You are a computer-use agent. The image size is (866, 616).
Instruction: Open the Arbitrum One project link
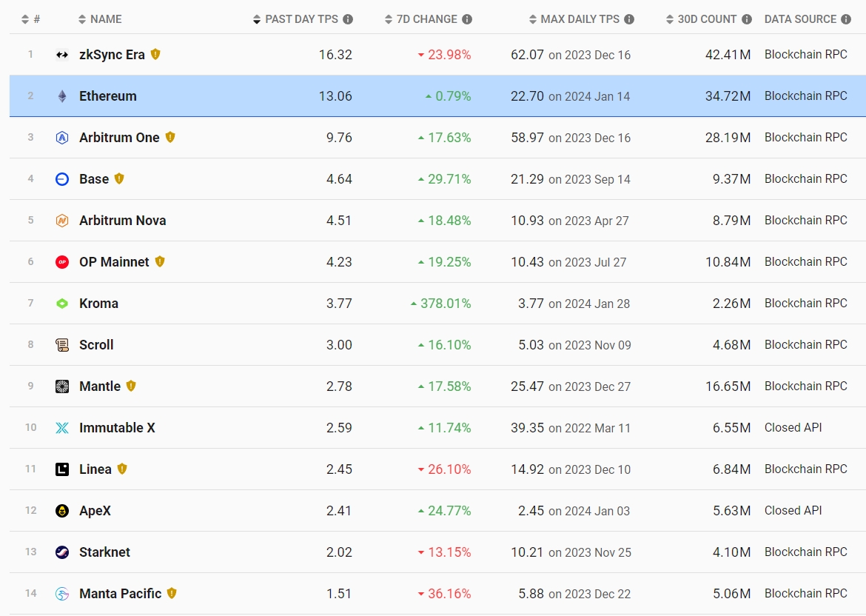[x=119, y=138]
